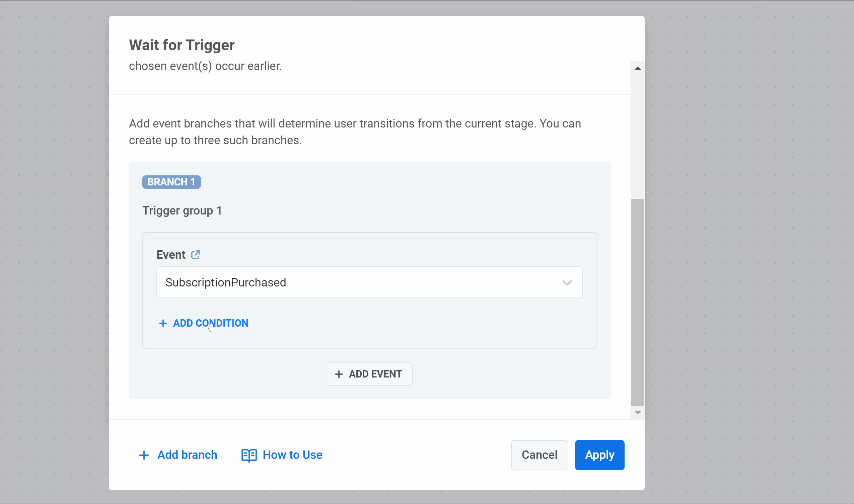The width and height of the screenshot is (854, 504).
Task: Click the chevron in the Event selector
Action: (x=567, y=282)
